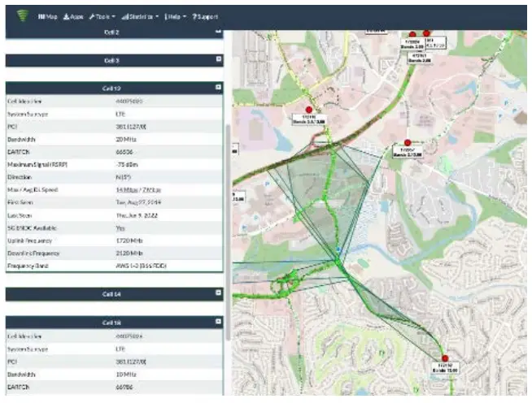Open the Statistics dropdown menu
Screen dimensions: 532x403
tap(140, 16)
